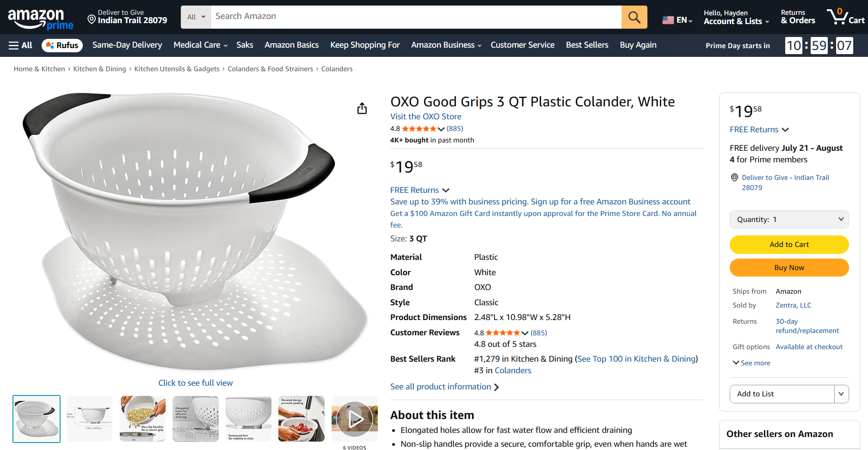The height and width of the screenshot is (450, 868).
Task: Expand the search category All dropdown
Action: tap(196, 17)
